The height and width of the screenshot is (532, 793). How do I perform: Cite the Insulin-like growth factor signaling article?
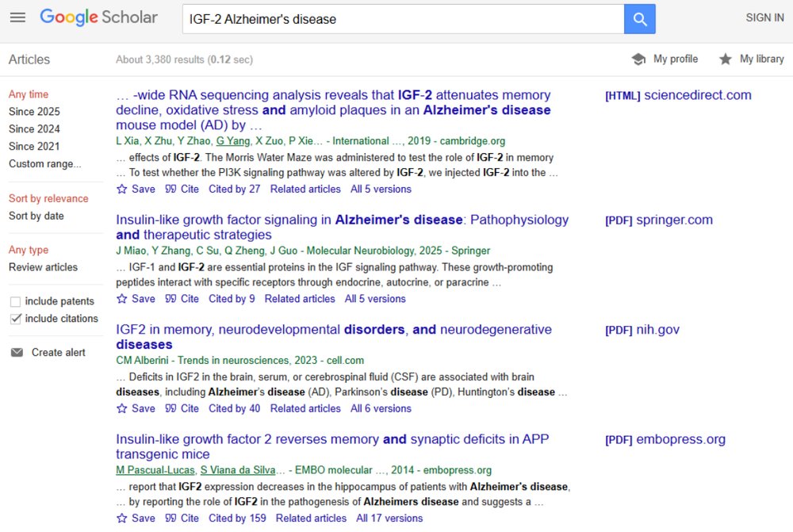point(182,299)
